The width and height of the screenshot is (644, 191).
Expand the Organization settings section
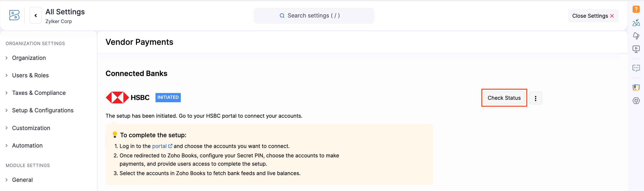pos(29,58)
